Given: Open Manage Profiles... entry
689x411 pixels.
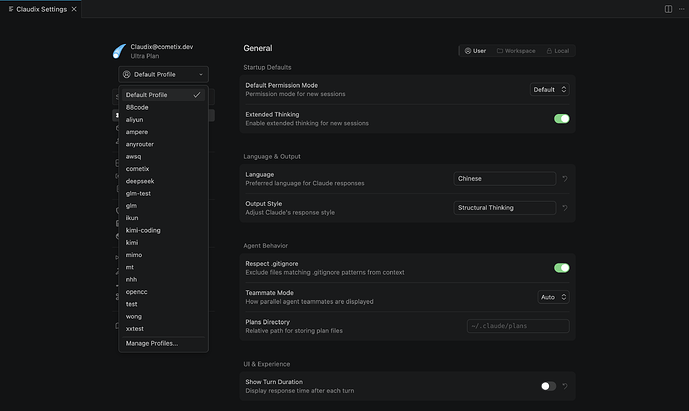Looking at the screenshot, I should tap(163, 343).
